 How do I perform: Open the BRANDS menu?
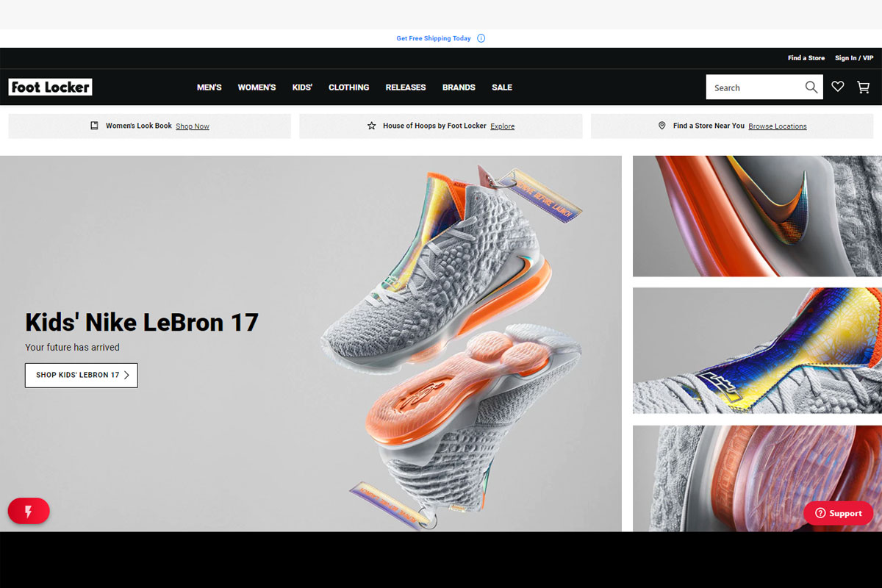coord(459,87)
